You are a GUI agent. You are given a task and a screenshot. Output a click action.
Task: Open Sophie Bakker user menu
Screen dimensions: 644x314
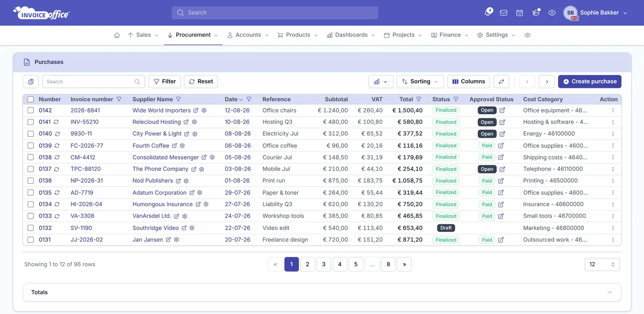click(x=595, y=13)
